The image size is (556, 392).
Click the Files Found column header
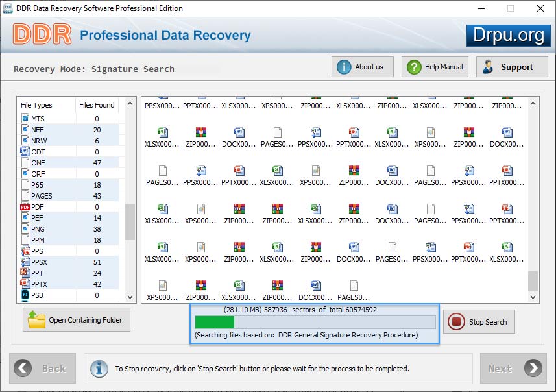click(97, 105)
